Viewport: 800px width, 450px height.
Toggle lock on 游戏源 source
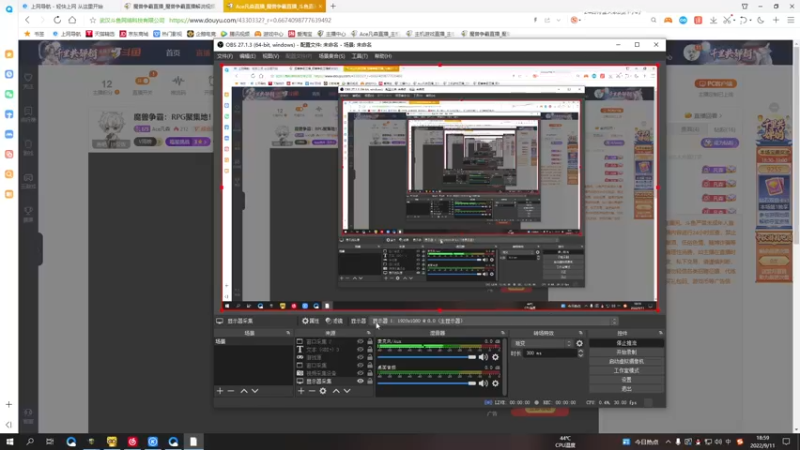(370, 358)
